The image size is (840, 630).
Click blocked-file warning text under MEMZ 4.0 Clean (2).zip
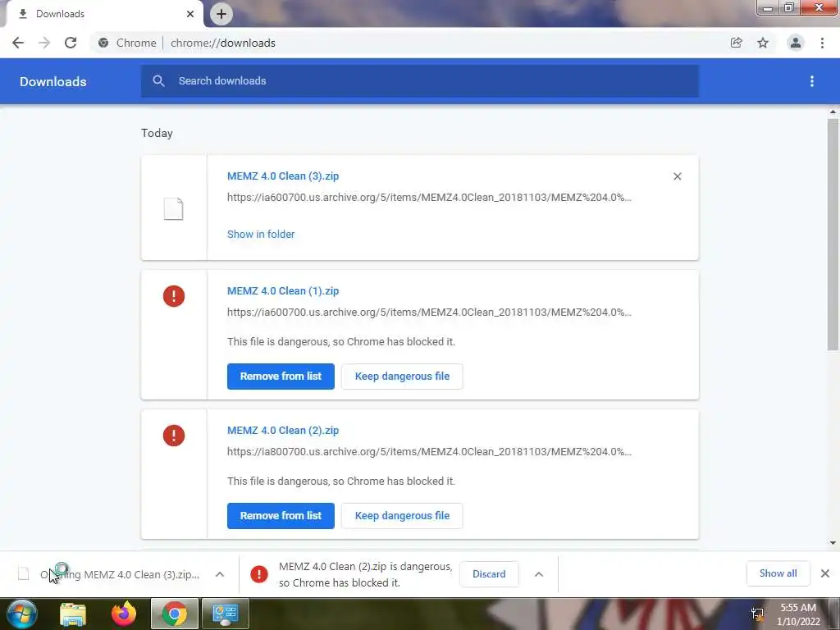[x=341, y=481]
